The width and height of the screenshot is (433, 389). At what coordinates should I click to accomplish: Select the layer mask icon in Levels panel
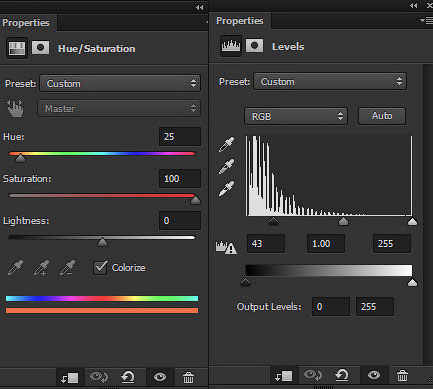coord(254,46)
